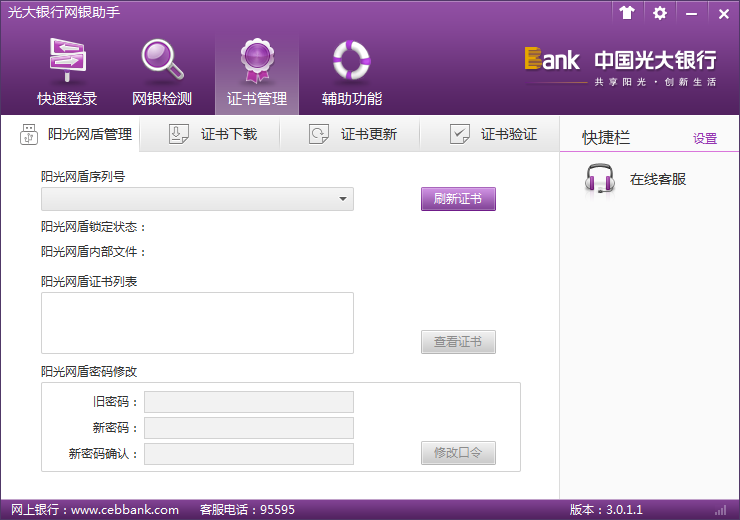
Task: Click the China Everbright Bank logo
Action: [x=620, y=65]
